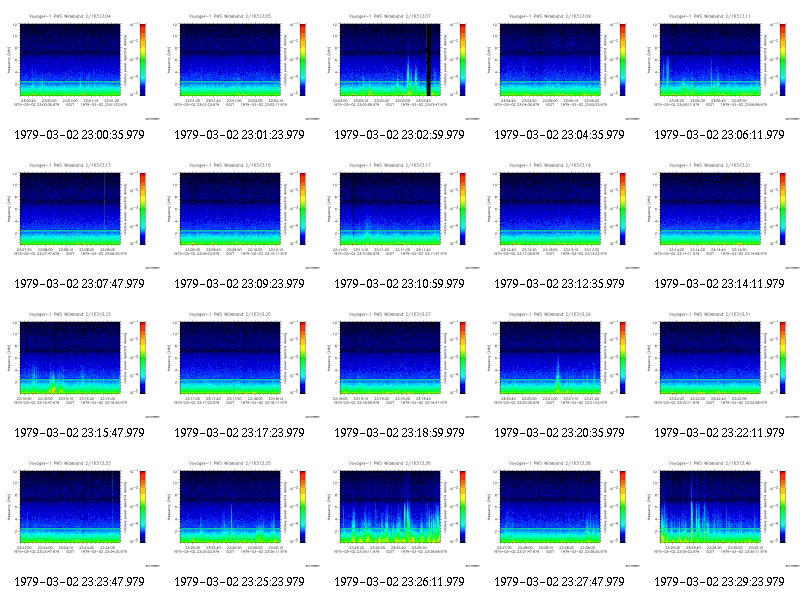Click caption text "1979-03-02 23:02:59.979"
Screen dimensions: 800x596
pos(399,135)
